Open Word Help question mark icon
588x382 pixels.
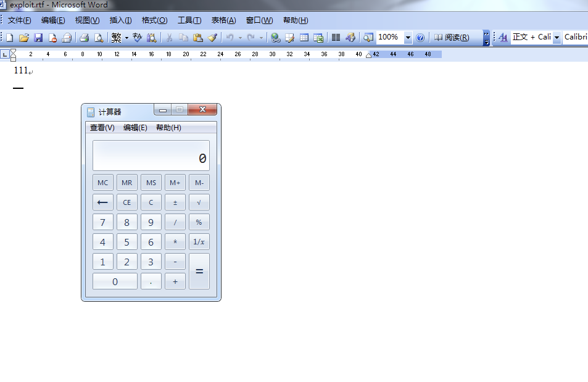(x=420, y=38)
